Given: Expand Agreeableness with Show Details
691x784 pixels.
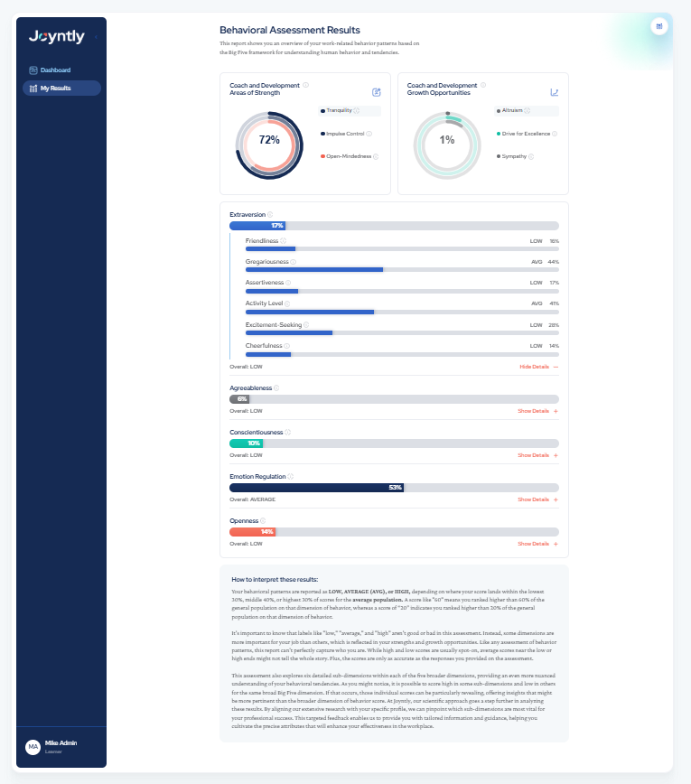Looking at the screenshot, I should [537, 411].
